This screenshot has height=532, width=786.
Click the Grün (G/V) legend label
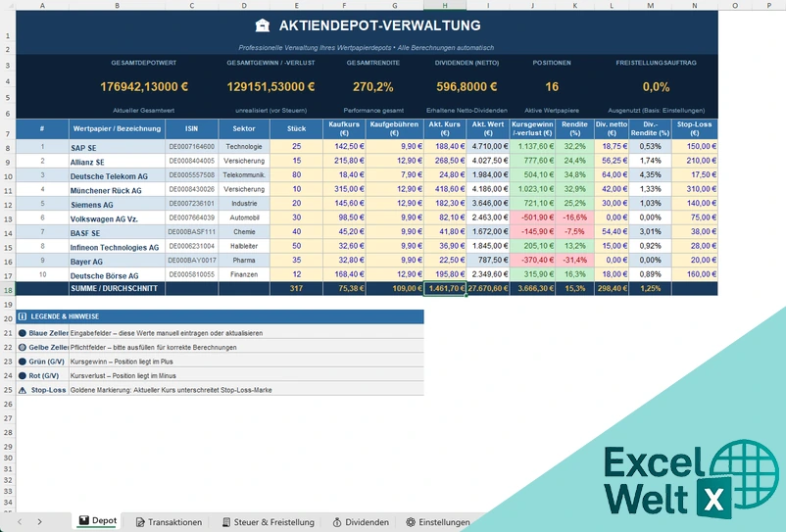[47, 362]
